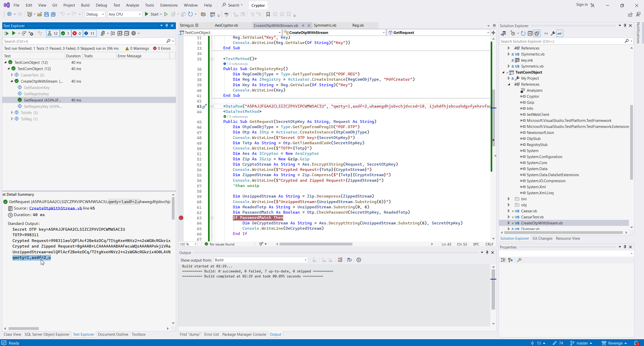Open Solution Explorer properties wrench icon
The height and width of the screenshot is (346, 644).
click(x=553, y=33)
